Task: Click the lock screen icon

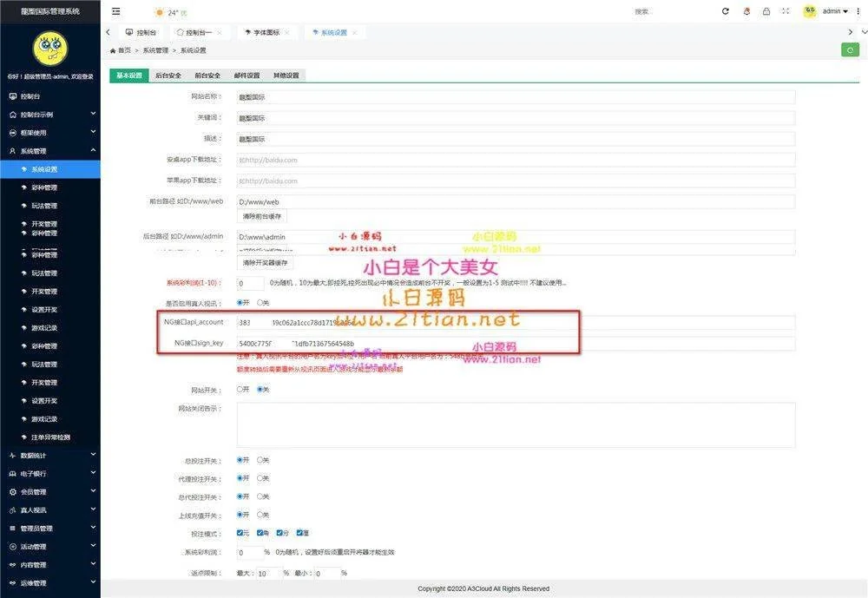Action: pos(766,11)
